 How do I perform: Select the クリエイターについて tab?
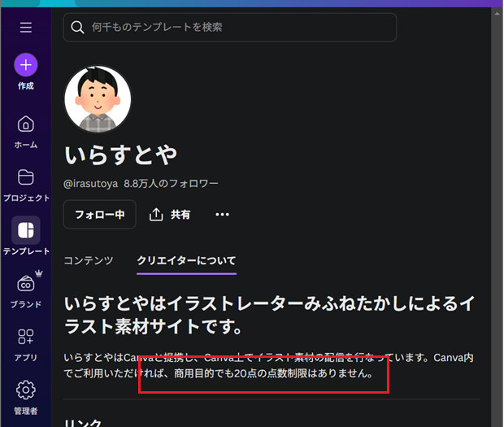click(186, 260)
